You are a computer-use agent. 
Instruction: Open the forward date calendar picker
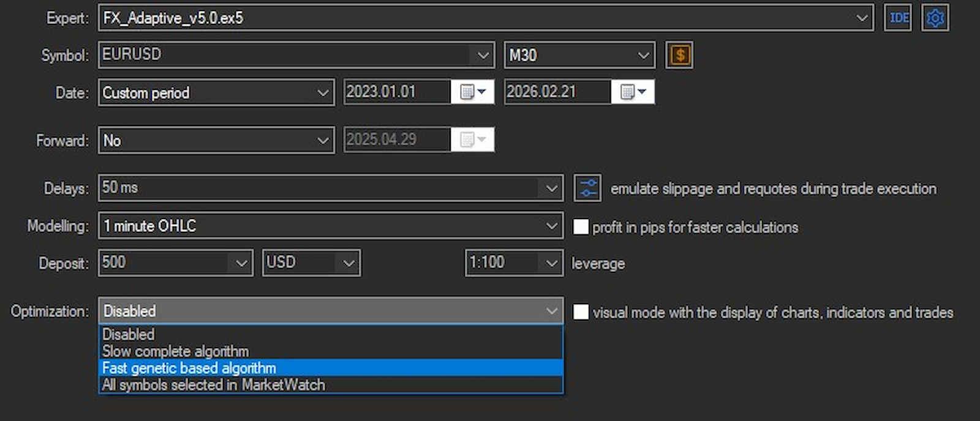point(472,140)
